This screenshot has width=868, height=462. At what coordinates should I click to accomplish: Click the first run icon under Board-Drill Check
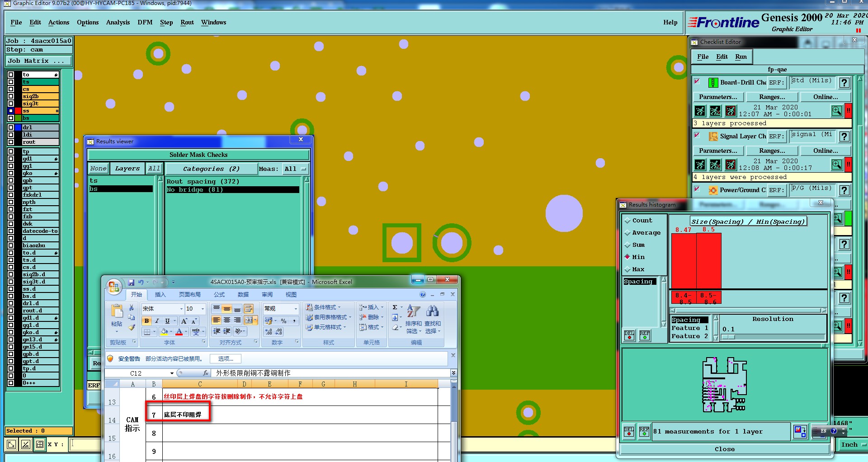pos(700,111)
